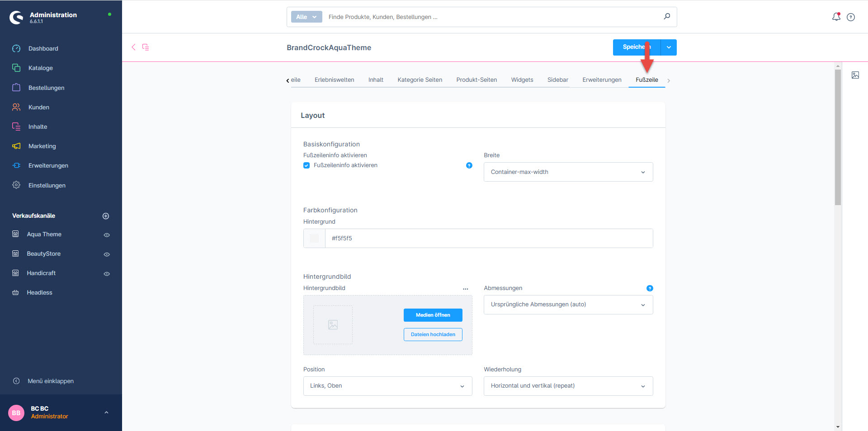Click the notifications bell icon

pyautogui.click(x=836, y=17)
